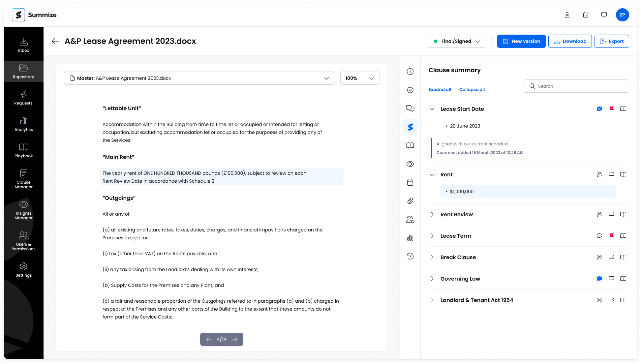The height and width of the screenshot is (364, 641).
Task: Open comment bubble for Governing Law
Action: click(x=599, y=279)
